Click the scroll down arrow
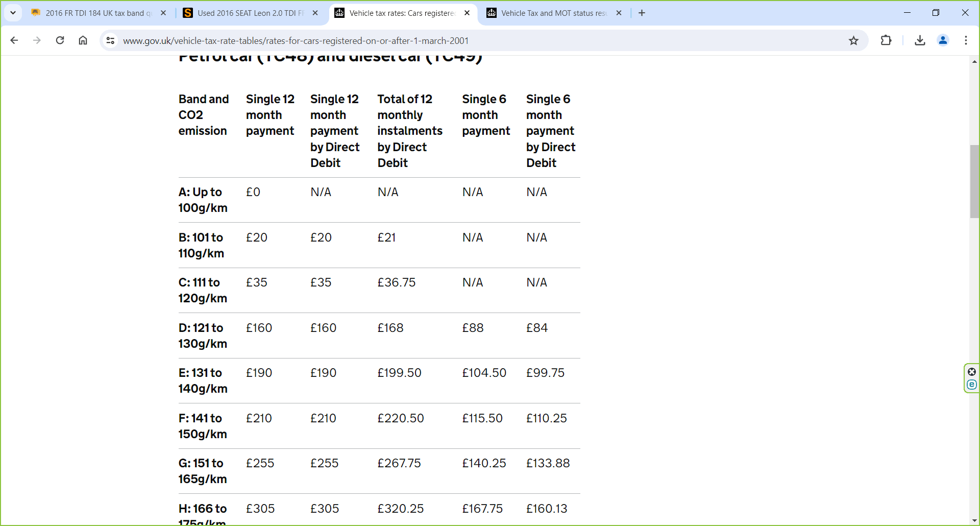 tap(974, 520)
